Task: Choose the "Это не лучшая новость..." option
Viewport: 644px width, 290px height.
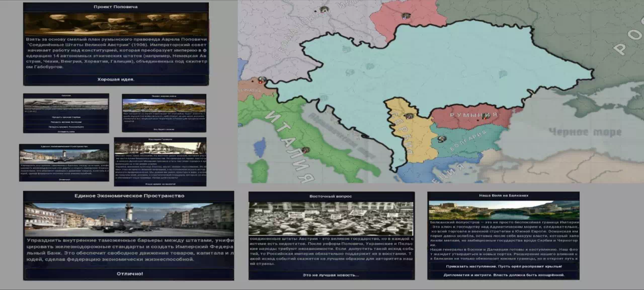Action: (331, 275)
